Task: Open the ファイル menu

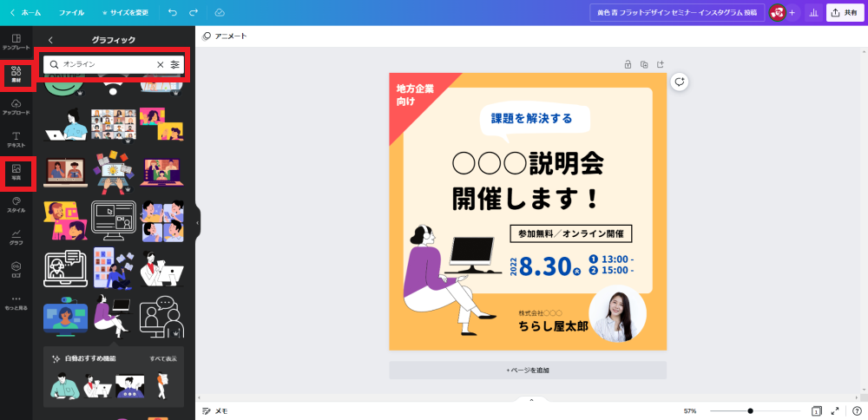Action: pyautogui.click(x=71, y=12)
